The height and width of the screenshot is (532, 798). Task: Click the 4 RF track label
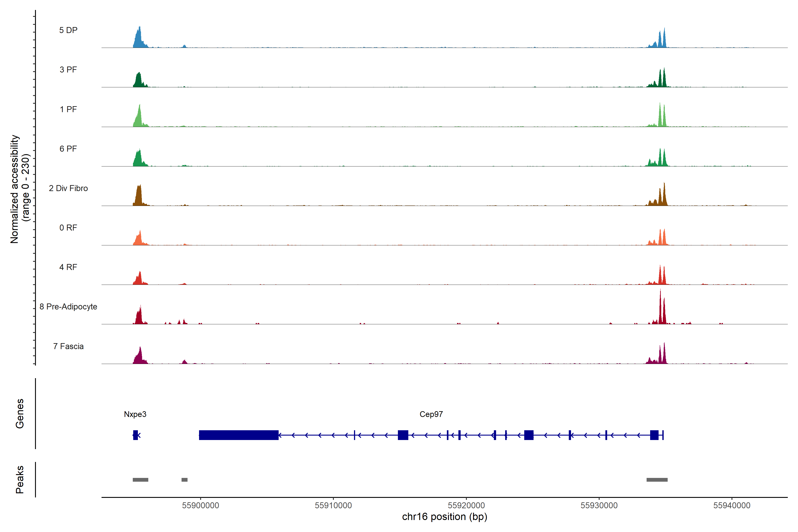[68, 267]
